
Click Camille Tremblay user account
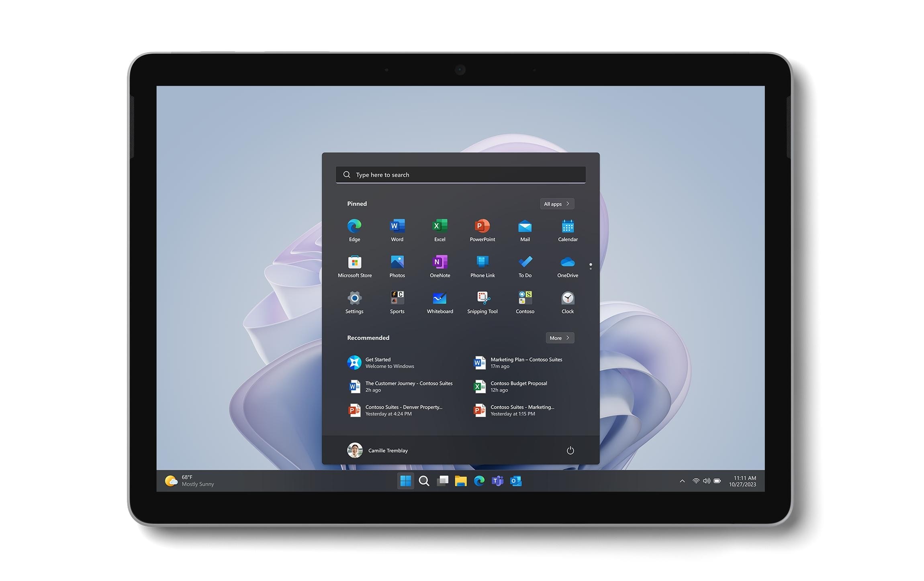point(376,450)
